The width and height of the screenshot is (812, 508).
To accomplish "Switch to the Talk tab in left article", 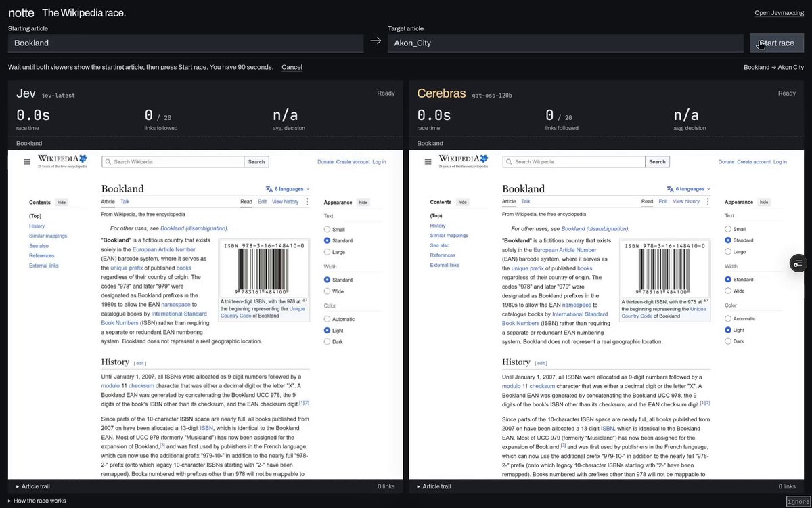I will click(x=125, y=202).
